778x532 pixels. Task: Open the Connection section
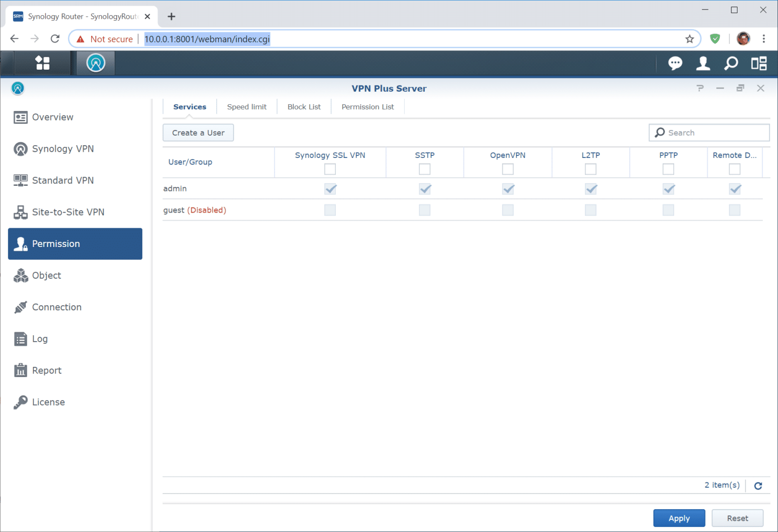[75, 307]
